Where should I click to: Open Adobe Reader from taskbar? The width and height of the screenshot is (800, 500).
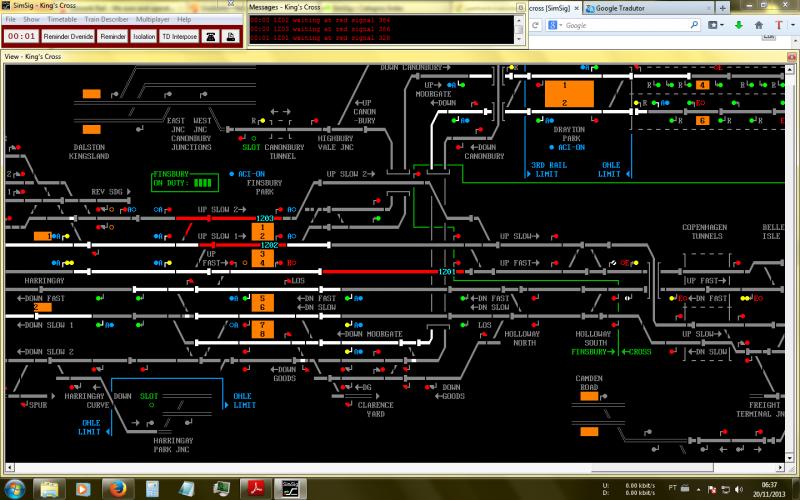[256, 489]
